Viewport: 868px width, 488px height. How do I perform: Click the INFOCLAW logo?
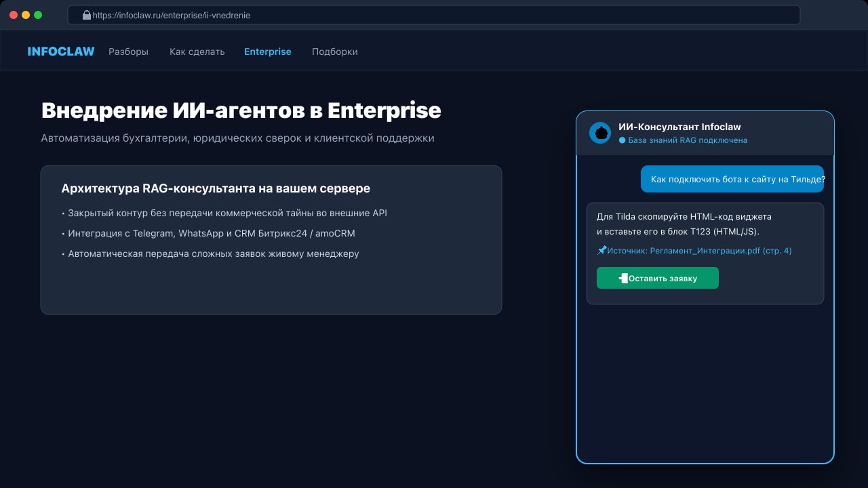coord(61,52)
